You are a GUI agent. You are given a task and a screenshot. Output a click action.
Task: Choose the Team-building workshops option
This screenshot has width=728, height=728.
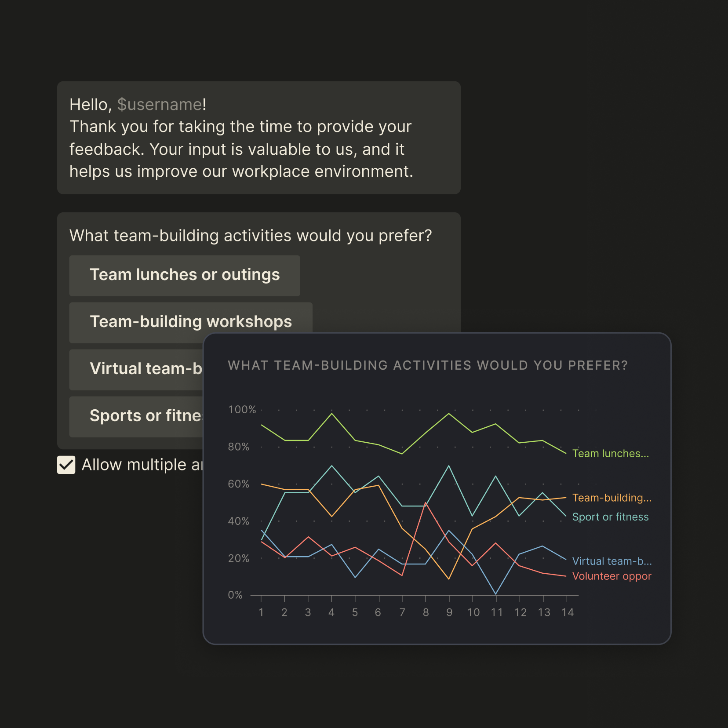[x=191, y=322]
